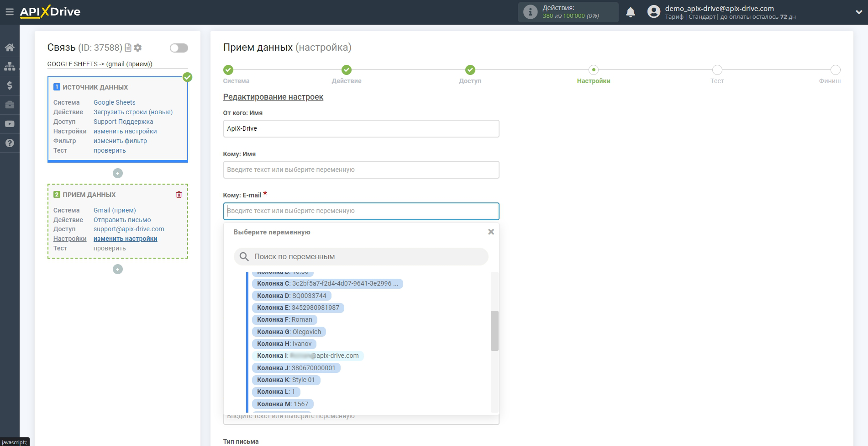Open the hamburger menu icon
The image size is (868, 446).
click(x=10, y=12)
